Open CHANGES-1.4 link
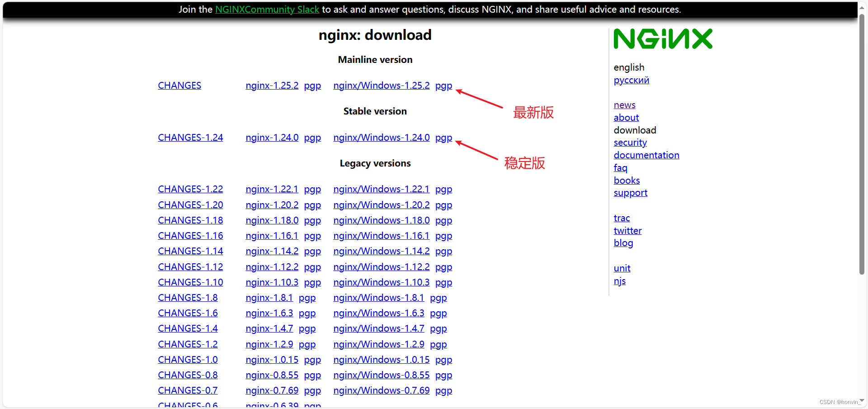This screenshot has width=868, height=409. [x=188, y=328]
